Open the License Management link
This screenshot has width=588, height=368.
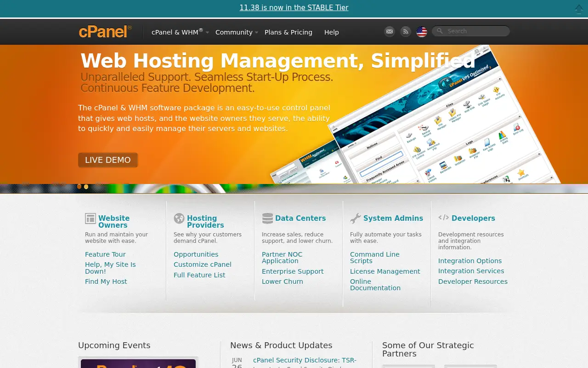(x=385, y=271)
